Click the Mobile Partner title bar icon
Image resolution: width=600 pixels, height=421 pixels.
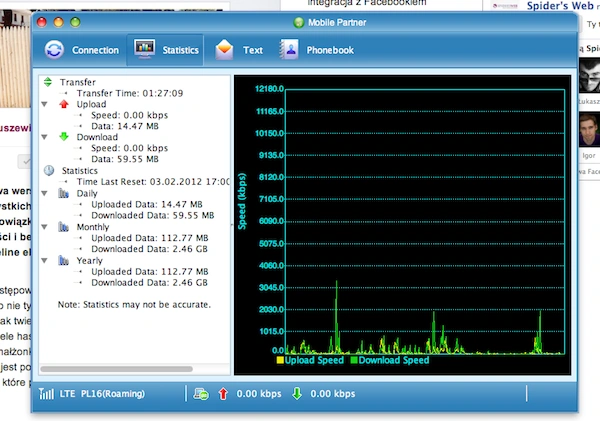[x=298, y=23]
